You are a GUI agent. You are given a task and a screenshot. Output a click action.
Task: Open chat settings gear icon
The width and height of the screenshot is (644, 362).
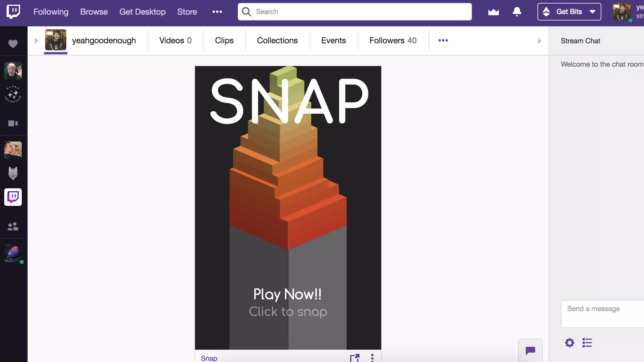click(x=569, y=343)
